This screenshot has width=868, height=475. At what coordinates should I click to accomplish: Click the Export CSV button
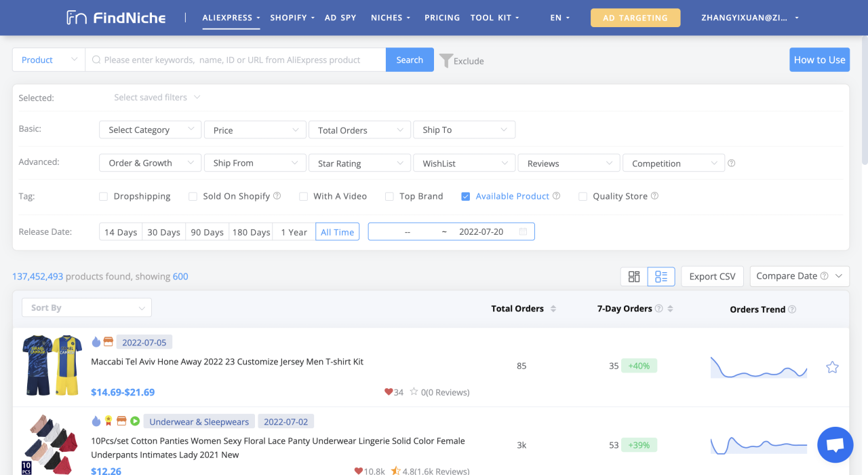point(712,276)
